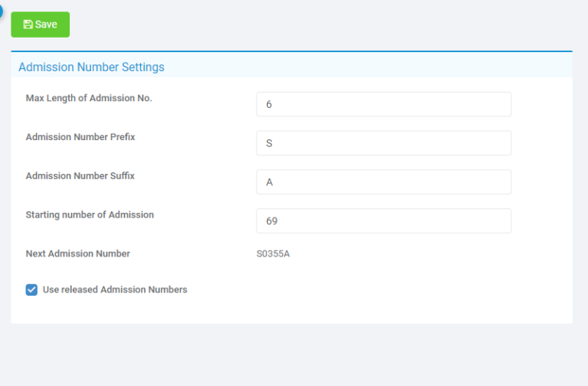Click the 'Admission Number Prefix' label
The width and height of the screenshot is (588, 386).
[x=80, y=137]
